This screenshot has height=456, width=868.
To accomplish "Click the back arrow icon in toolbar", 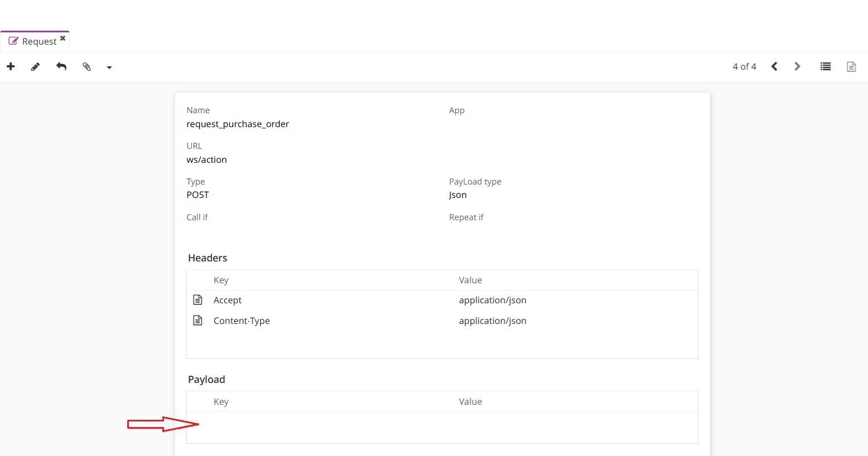I will point(61,67).
